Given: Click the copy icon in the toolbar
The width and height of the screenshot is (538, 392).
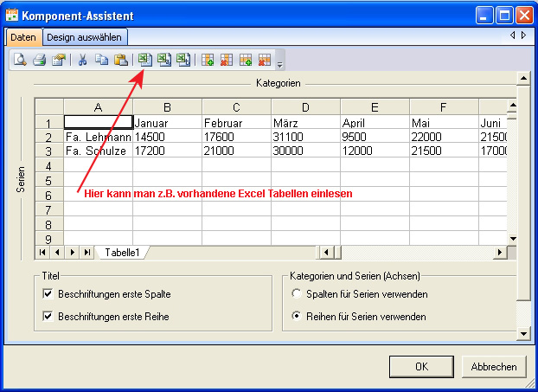Looking at the screenshot, I should coord(102,60).
